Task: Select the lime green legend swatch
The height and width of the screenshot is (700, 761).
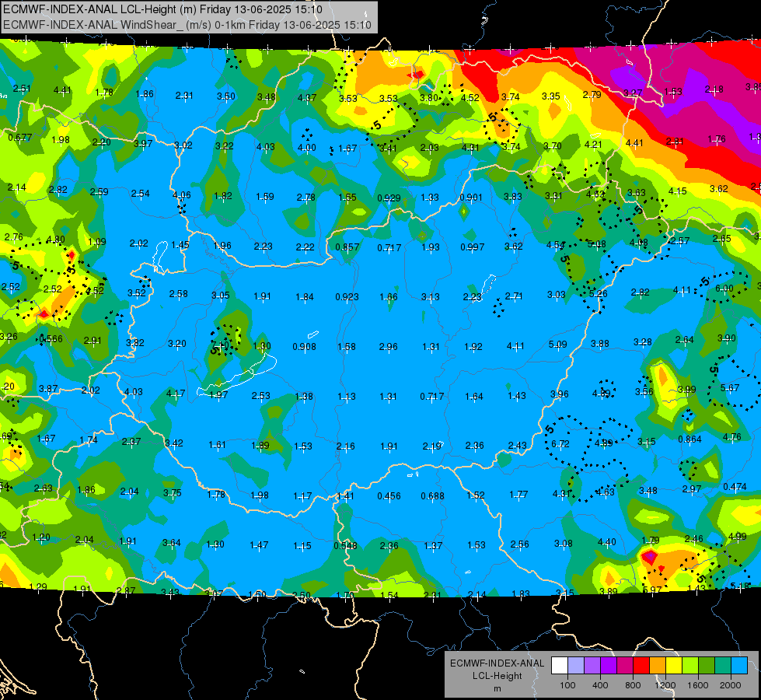Action: (690, 666)
